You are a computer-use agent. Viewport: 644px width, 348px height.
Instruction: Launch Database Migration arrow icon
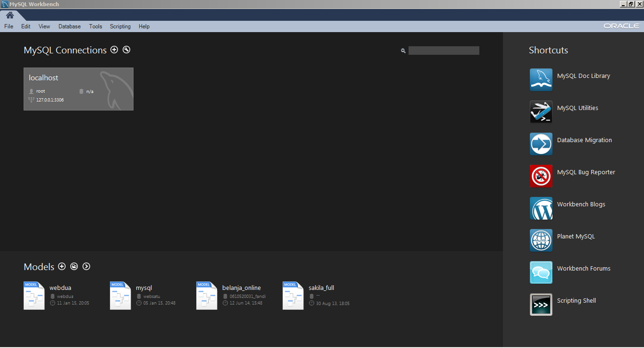point(541,144)
